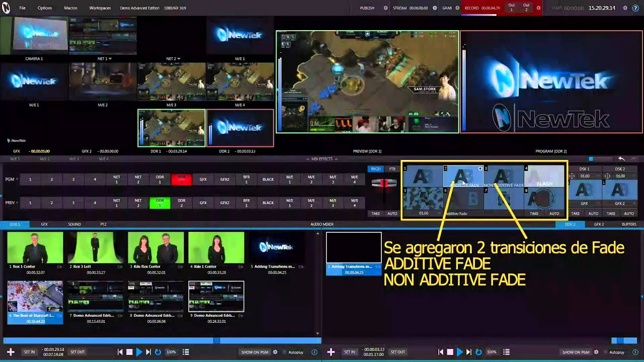Select the Additive Fade transition tile
The width and height of the screenshot is (644, 362).
point(463,176)
